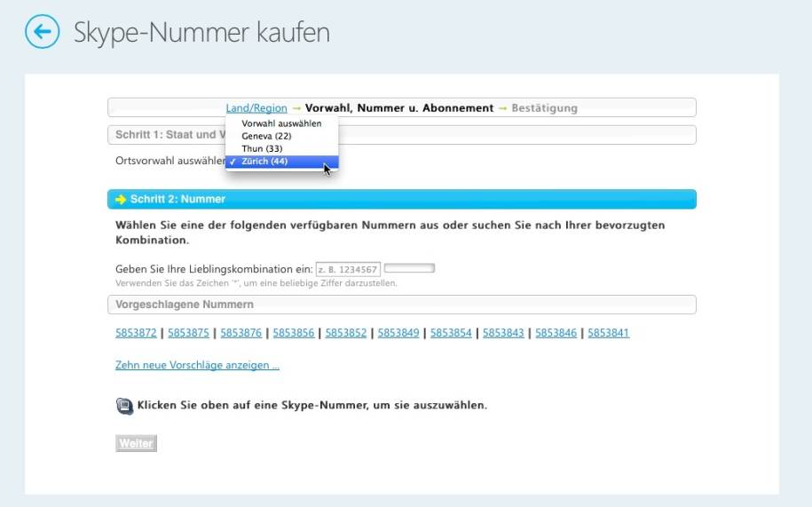Choose number 5853876

(240, 333)
